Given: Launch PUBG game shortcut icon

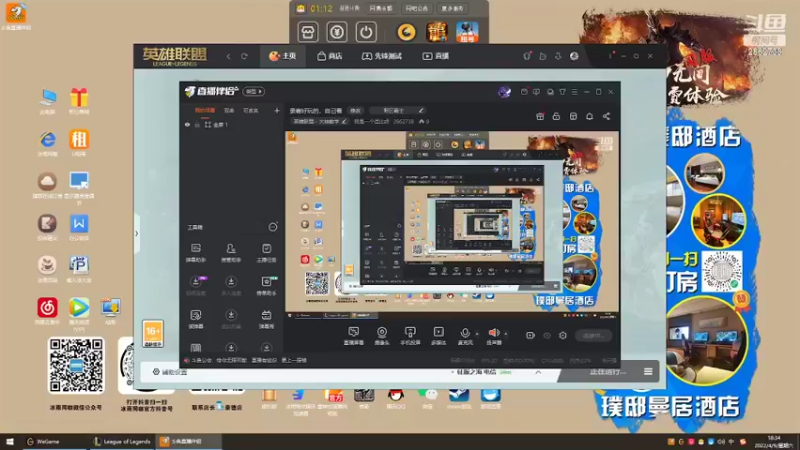Looking at the screenshot, I should click(467, 32).
